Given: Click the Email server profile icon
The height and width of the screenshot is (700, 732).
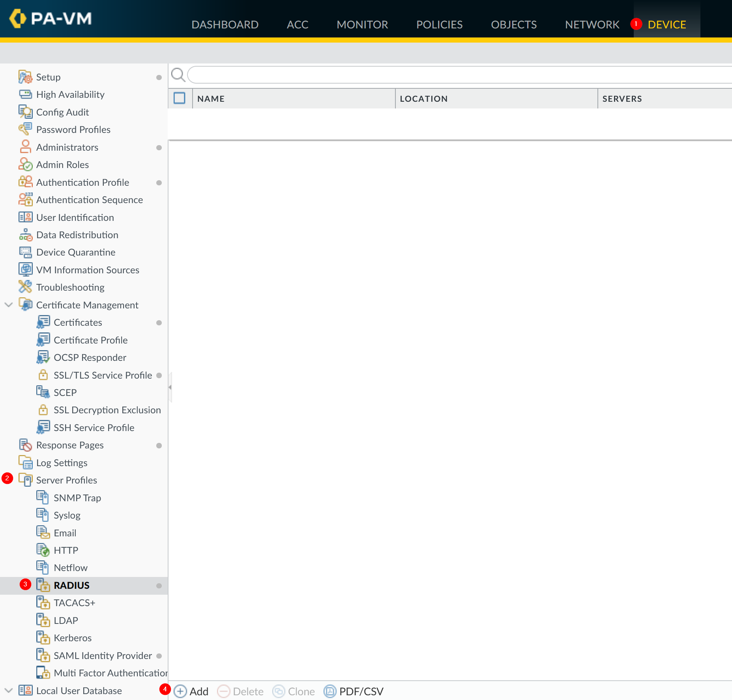Looking at the screenshot, I should click(43, 533).
